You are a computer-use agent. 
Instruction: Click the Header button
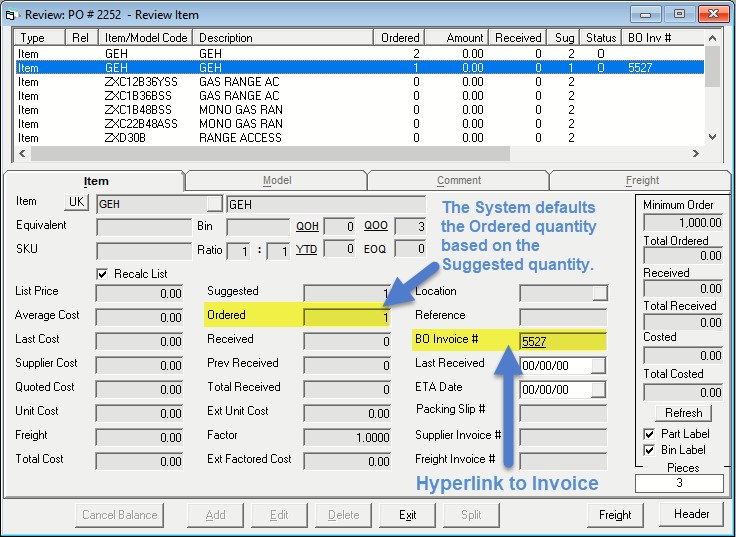pos(691,514)
